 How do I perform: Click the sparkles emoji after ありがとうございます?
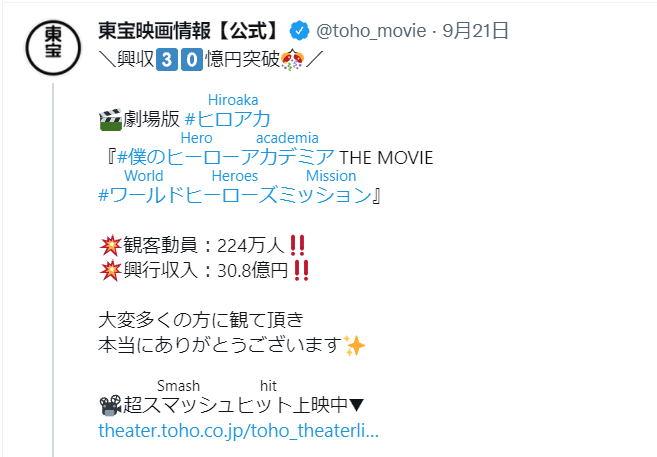354,346
